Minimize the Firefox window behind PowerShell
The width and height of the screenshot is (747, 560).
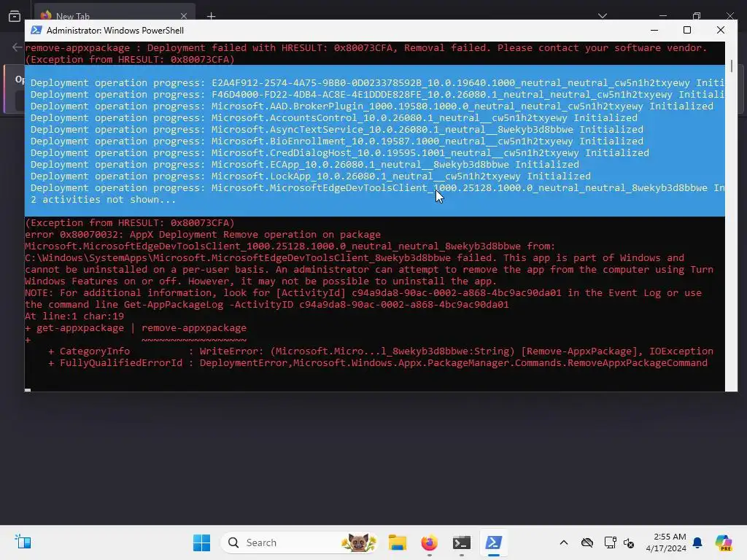(x=662, y=16)
